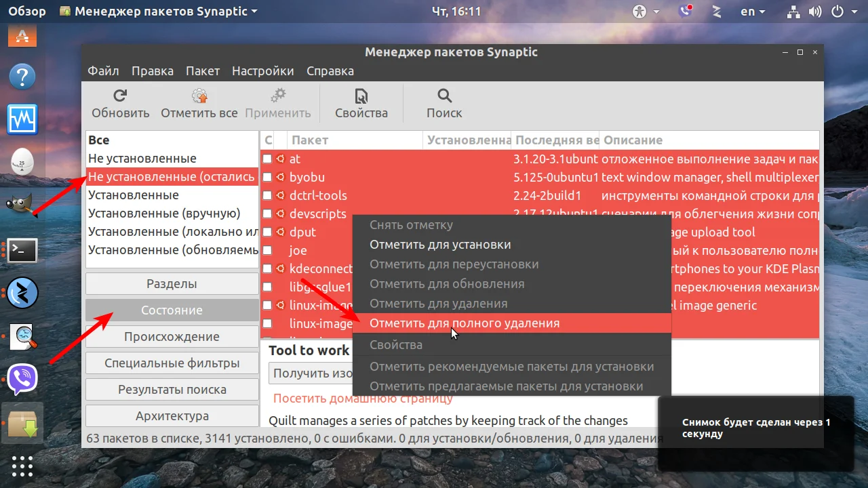Click the Отметить все toolbar button
Image resolution: width=868 pixels, height=488 pixels.
pyautogui.click(x=199, y=104)
